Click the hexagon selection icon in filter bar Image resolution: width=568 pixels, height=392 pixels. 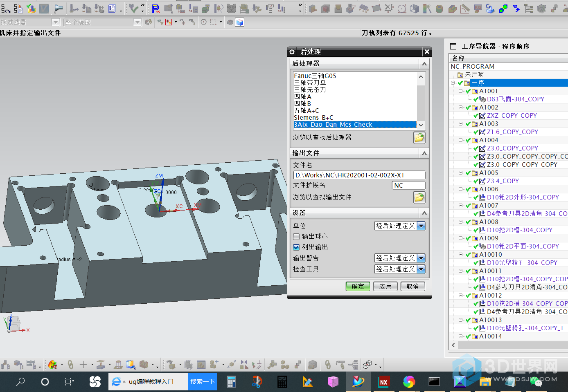(203, 22)
